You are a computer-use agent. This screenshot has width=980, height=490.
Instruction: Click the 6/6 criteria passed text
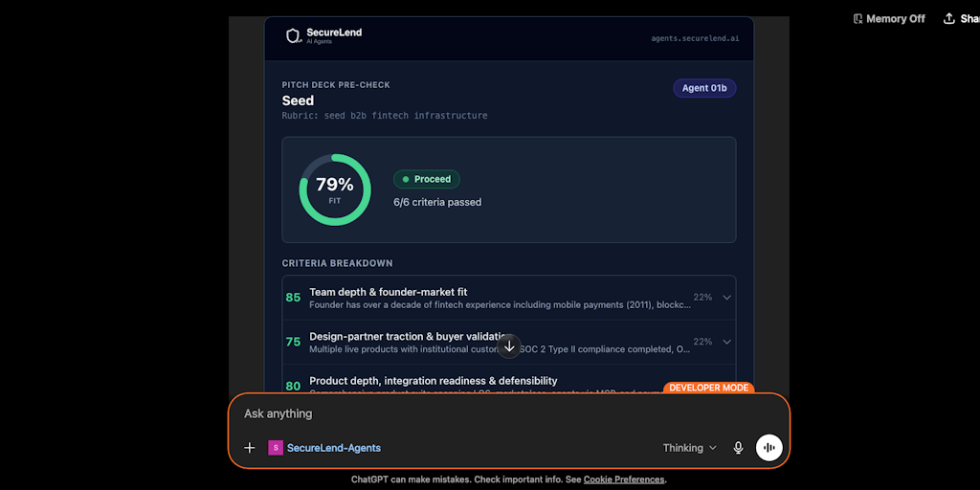436,202
